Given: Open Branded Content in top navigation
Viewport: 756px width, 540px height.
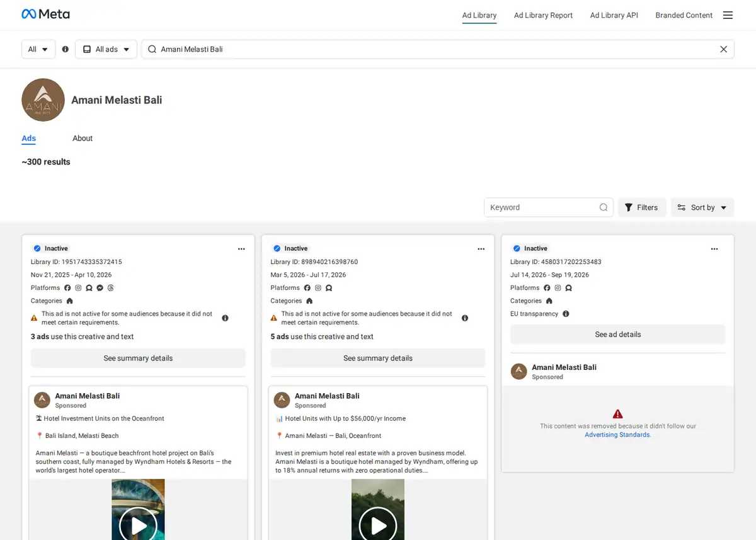Looking at the screenshot, I should (x=684, y=15).
